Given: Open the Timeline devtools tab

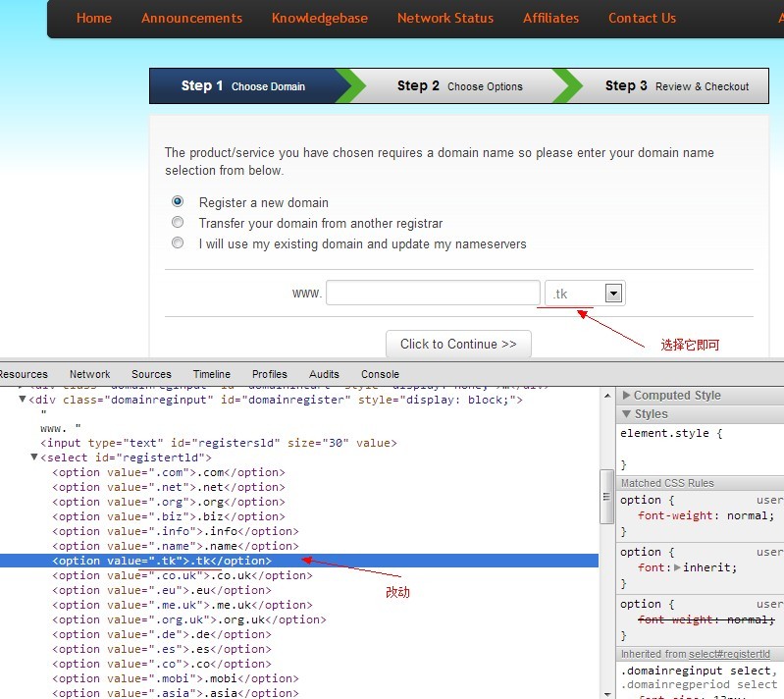Looking at the screenshot, I should [x=212, y=374].
